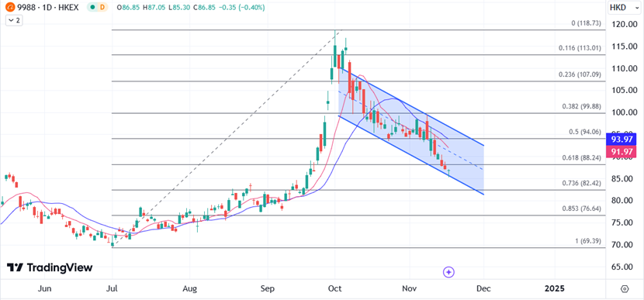Open the TradingView logo link

50,268
